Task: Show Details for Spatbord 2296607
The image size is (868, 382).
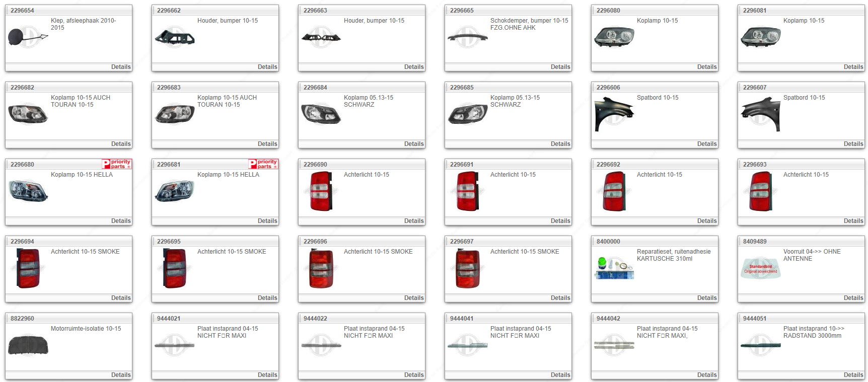Action: tap(853, 144)
